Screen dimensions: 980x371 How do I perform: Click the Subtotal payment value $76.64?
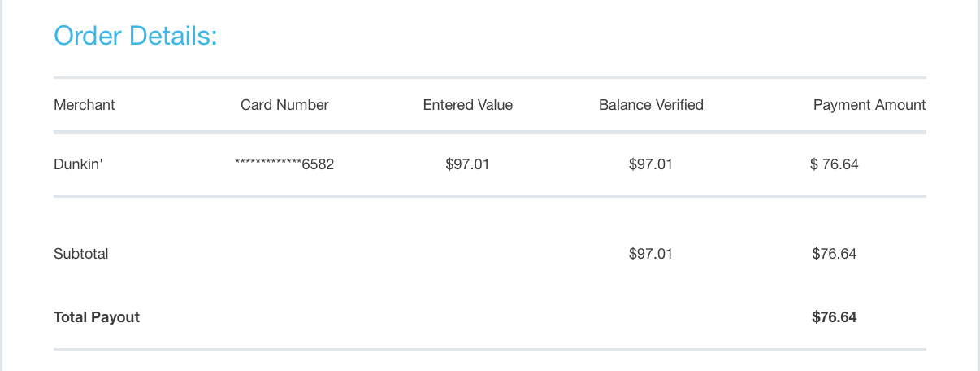(835, 254)
